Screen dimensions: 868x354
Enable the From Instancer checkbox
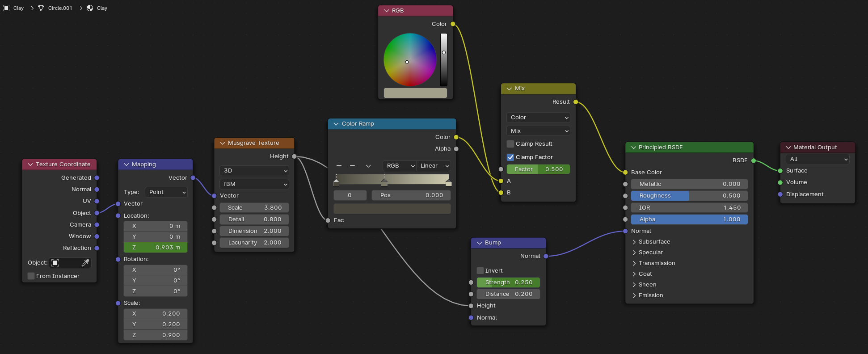[x=31, y=276]
